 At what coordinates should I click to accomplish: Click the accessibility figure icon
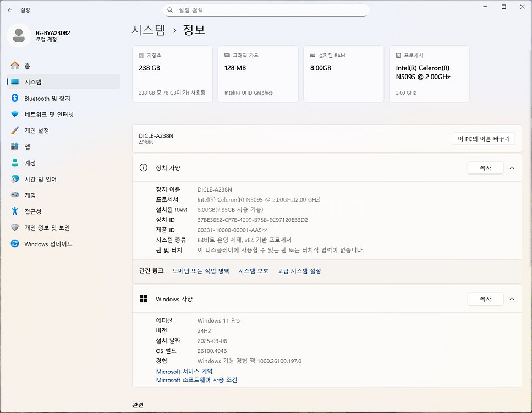click(15, 211)
